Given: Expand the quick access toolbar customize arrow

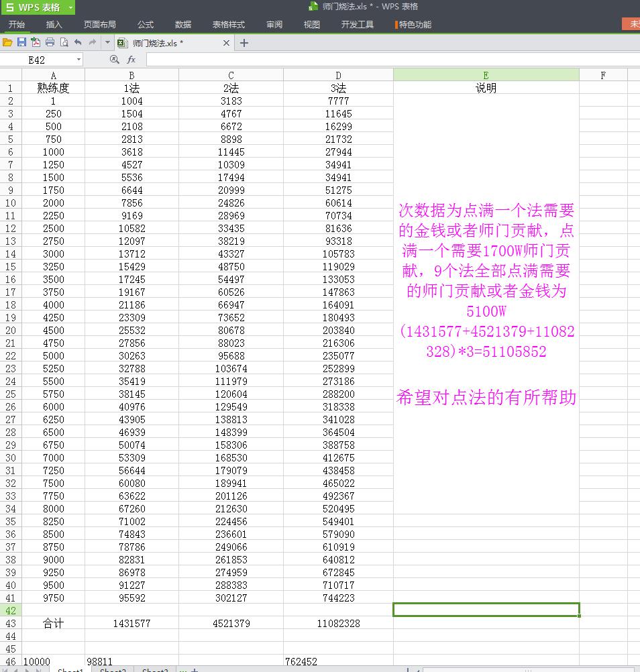Looking at the screenshot, I should (107, 43).
